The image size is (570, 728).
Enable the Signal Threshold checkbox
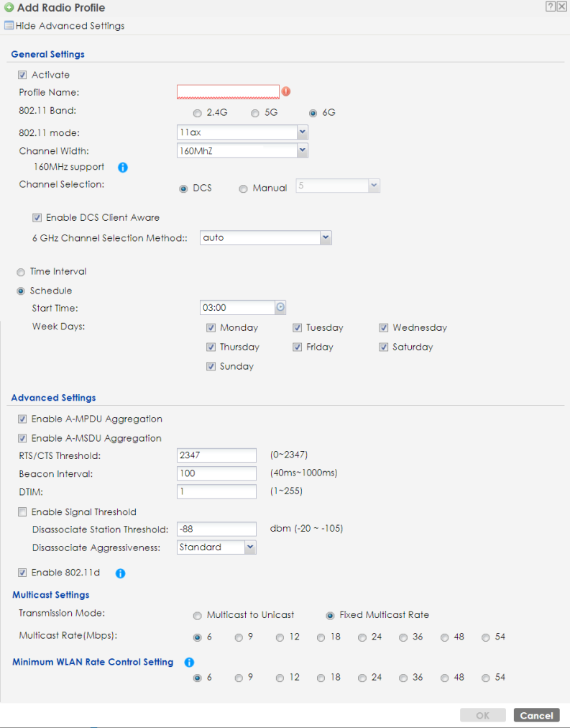point(24,512)
